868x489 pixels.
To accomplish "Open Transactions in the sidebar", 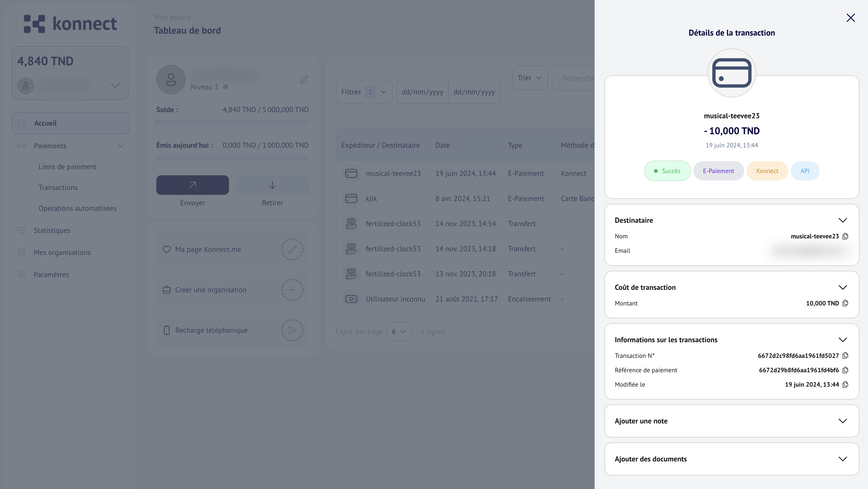I will pyautogui.click(x=58, y=188).
